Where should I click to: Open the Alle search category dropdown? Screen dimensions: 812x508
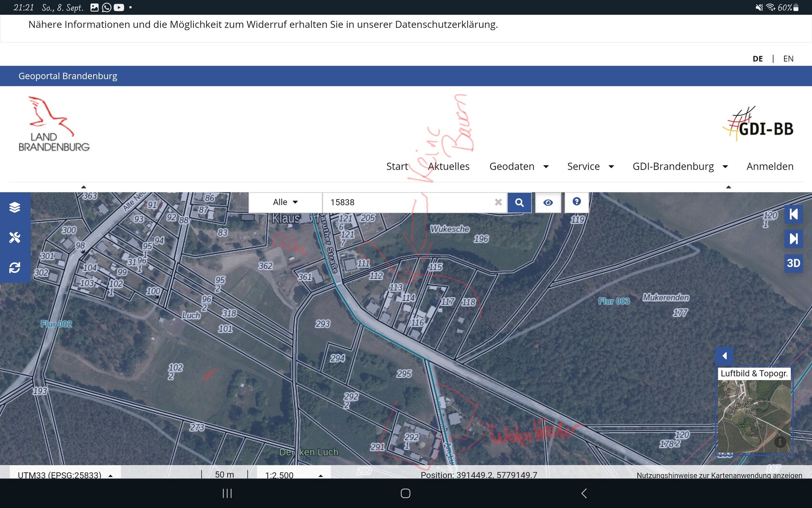(285, 202)
